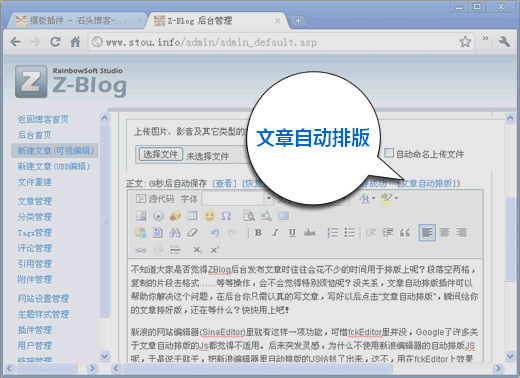Center align text
The width and height of the screenshot is (520, 378).
[444, 232]
